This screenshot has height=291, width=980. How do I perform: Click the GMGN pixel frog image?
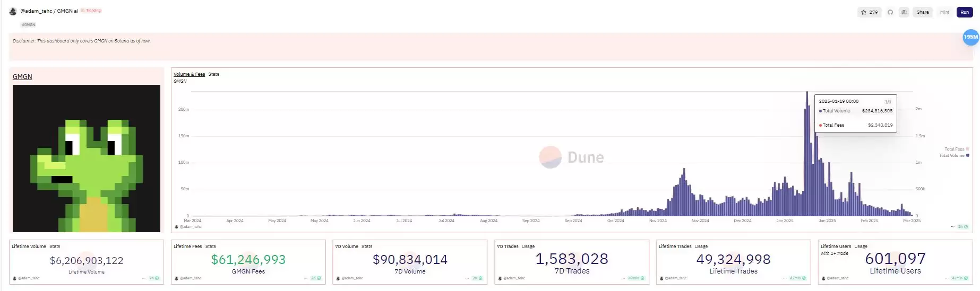(87, 158)
